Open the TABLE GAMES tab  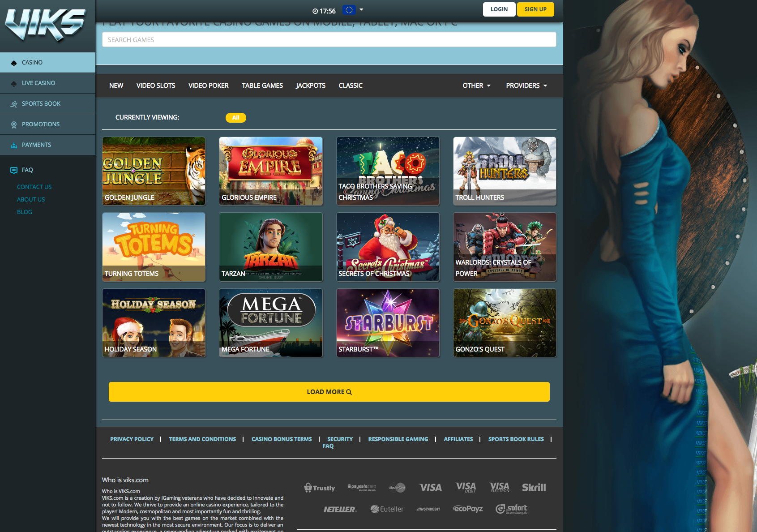(x=262, y=86)
